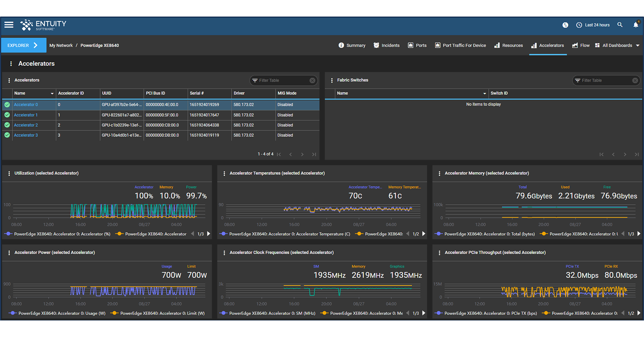
Task: Open the Accelerator Memory chart menu
Action: 440,173
